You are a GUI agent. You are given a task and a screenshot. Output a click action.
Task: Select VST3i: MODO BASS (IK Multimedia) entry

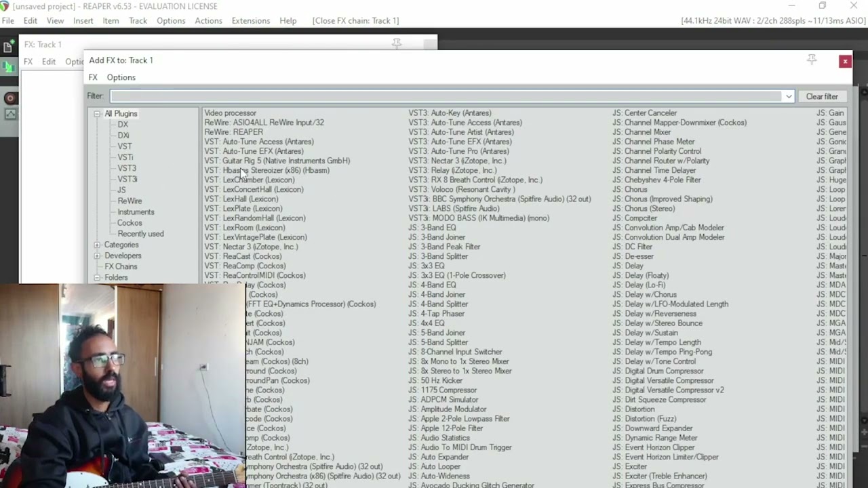click(x=479, y=218)
